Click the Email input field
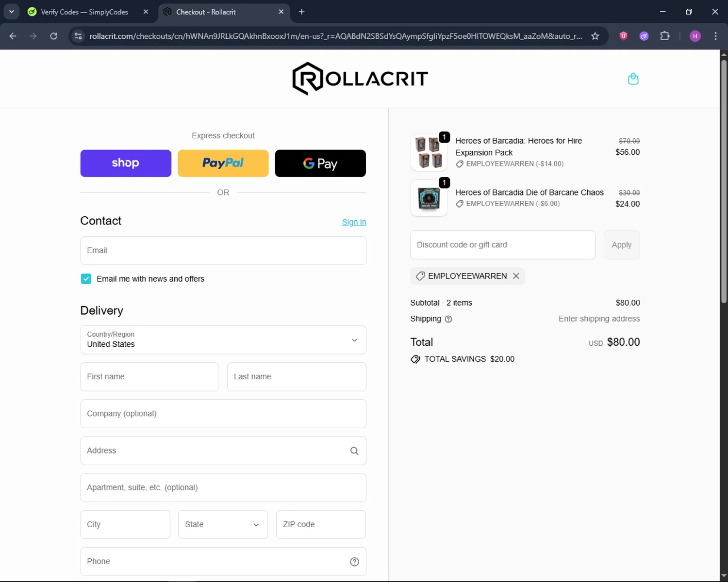 point(223,251)
